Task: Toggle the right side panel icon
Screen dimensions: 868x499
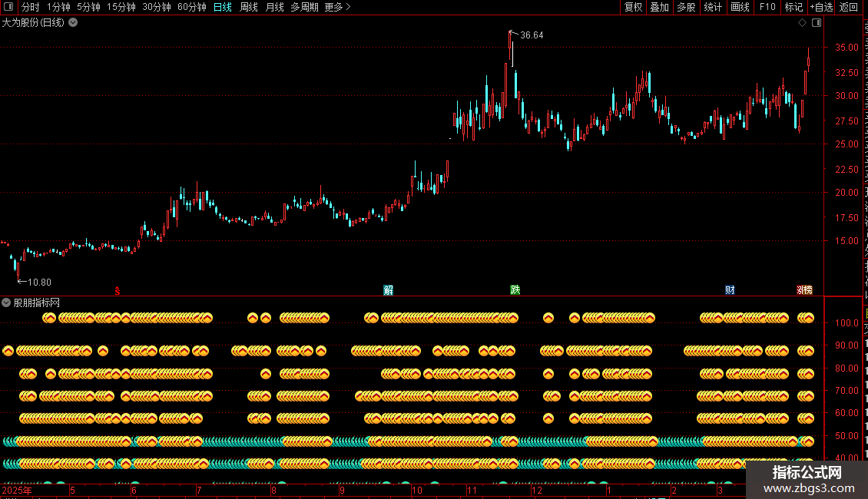Action: coord(817,23)
